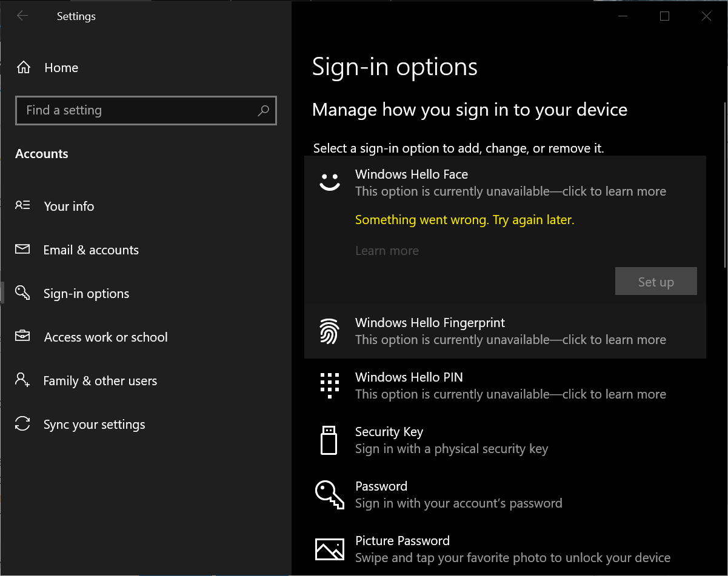Viewport: 728px width, 576px height.
Task: Open Your info page
Action: (69, 206)
